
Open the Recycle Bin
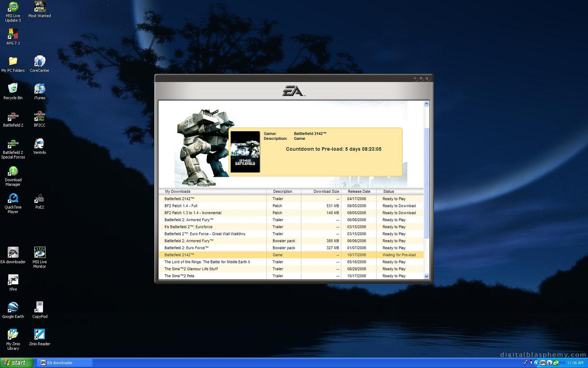click(x=13, y=90)
